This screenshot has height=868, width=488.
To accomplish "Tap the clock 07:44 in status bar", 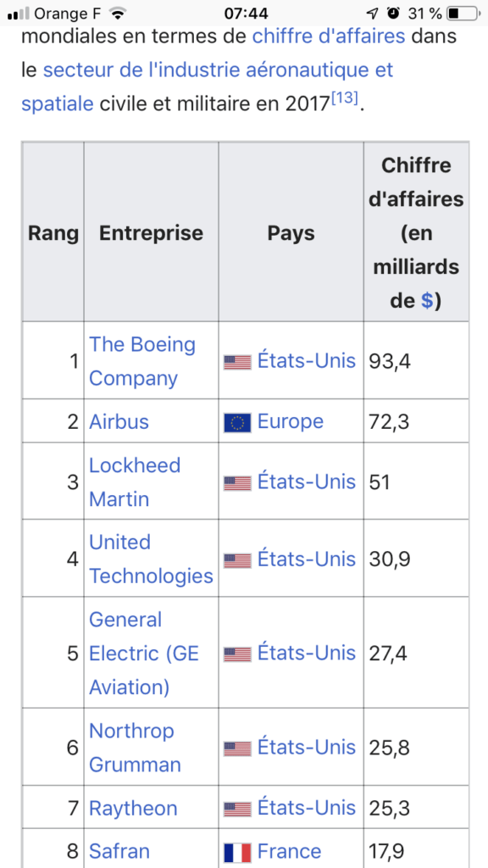I will point(247,14).
